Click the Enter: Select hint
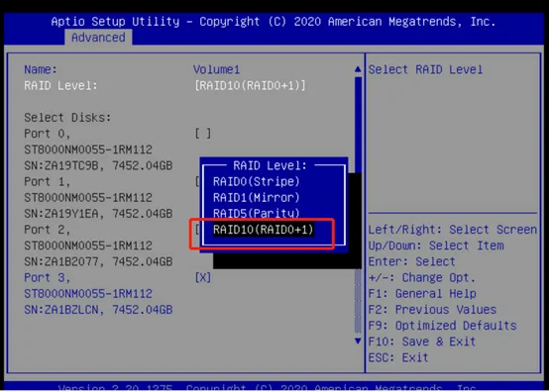 412,261
